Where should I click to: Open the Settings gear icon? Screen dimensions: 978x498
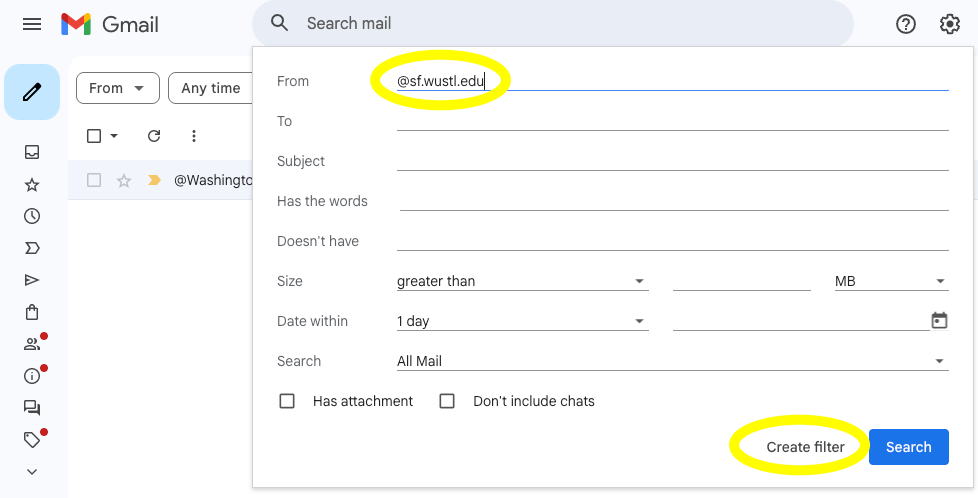pos(949,24)
